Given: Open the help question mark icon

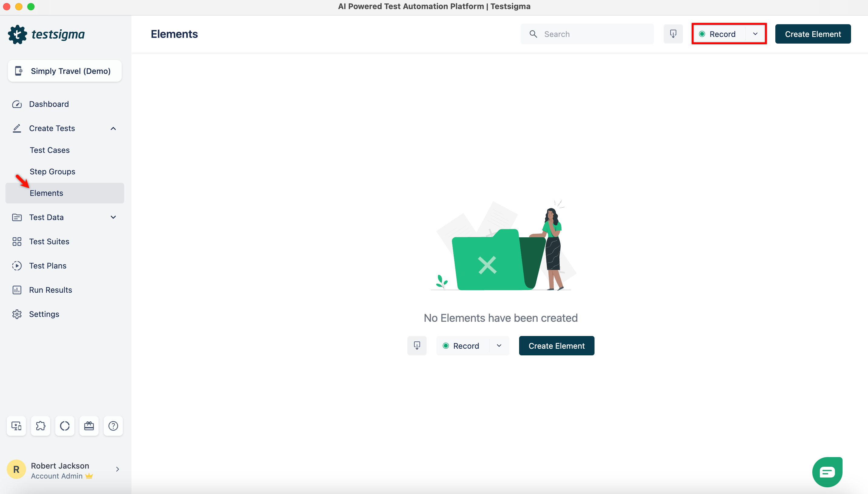Looking at the screenshot, I should [113, 426].
